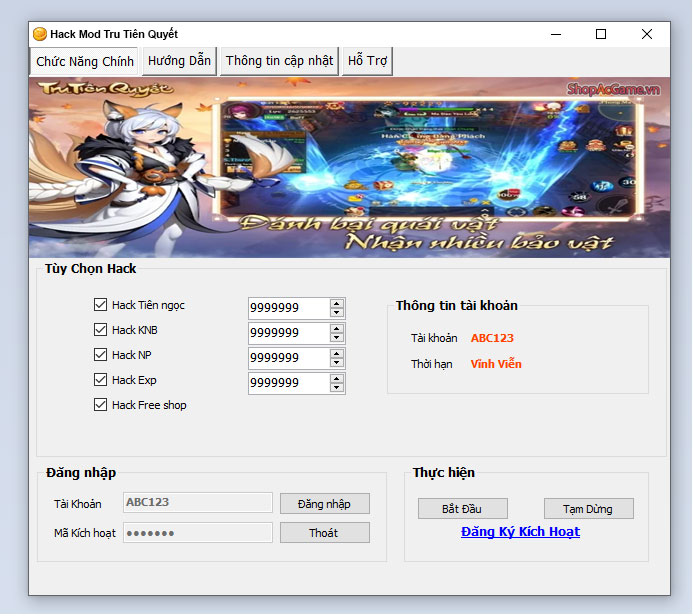Open the Thông tin cập nhật tab
693x616 pixels.
(x=279, y=61)
